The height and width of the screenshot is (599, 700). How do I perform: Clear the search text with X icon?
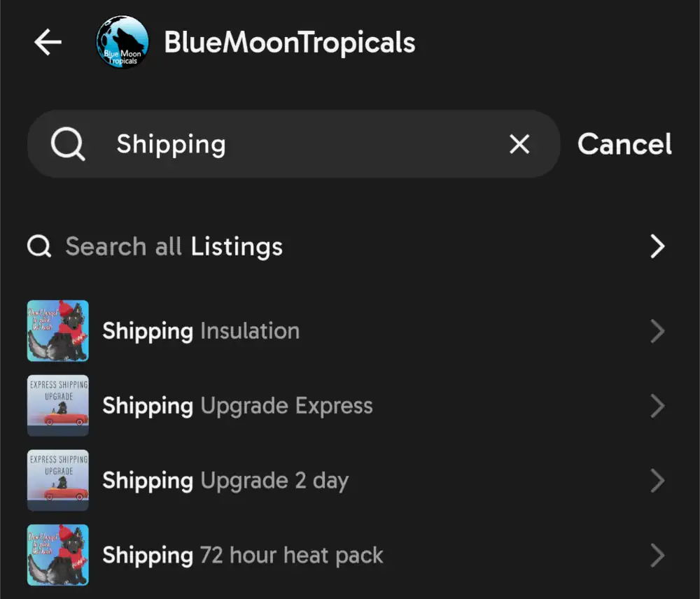[x=519, y=144]
